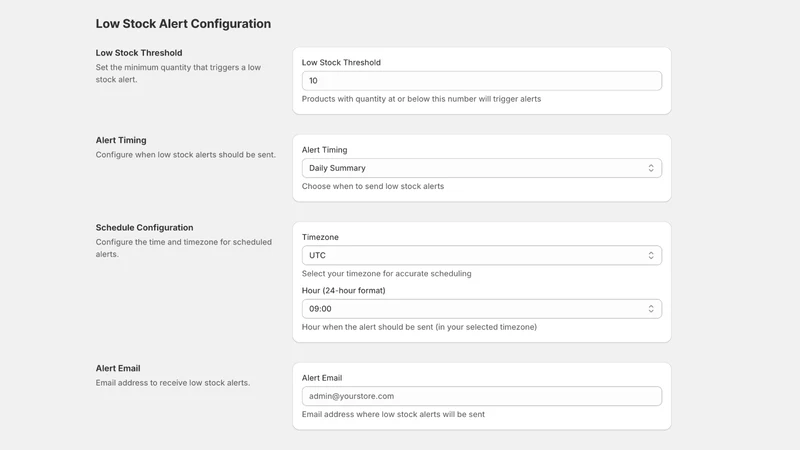The width and height of the screenshot is (800, 450).
Task: Click the 'Select your timezone for accurate scheduling' hint
Action: point(386,273)
